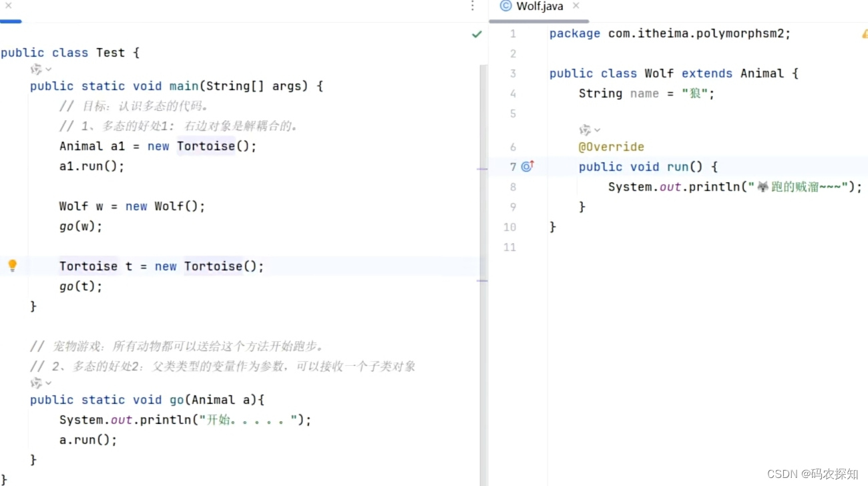Screen dimensions: 868x486
Task: Expand the author hint above go method
Action: click(x=41, y=383)
